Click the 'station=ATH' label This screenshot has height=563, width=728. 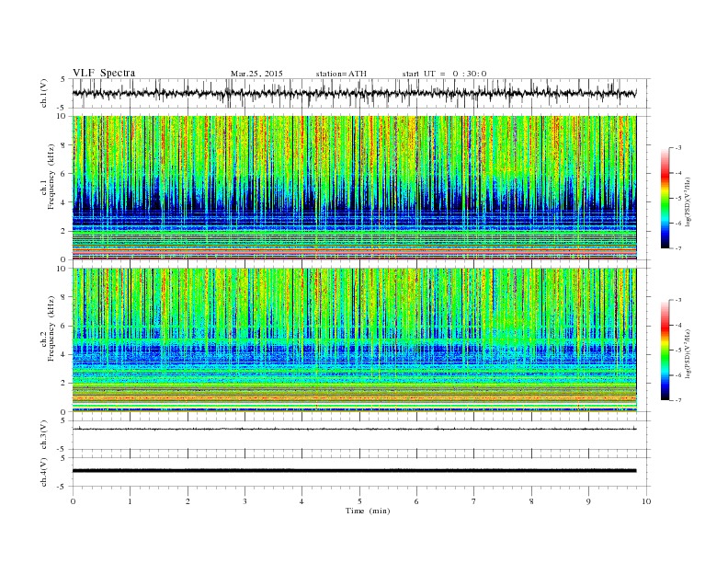pyautogui.click(x=341, y=74)
